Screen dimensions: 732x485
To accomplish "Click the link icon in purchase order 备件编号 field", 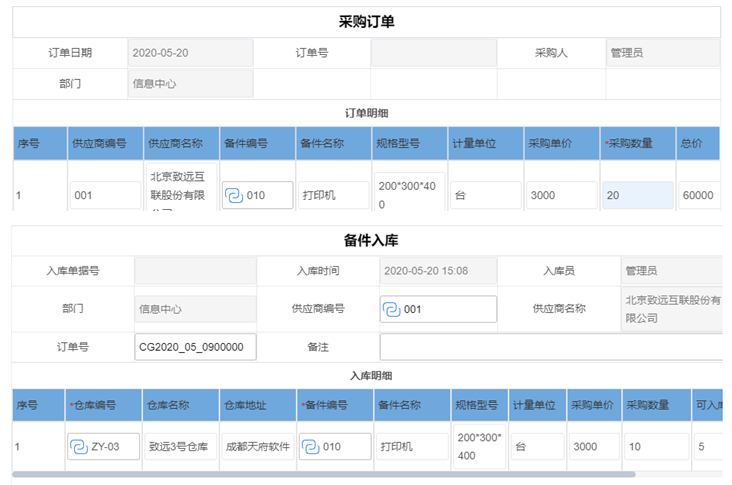I will coord(233,195).
